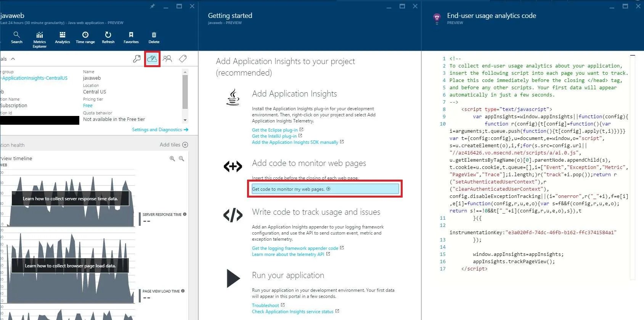Click the lightbulb icon on analytics blade
The width and height of the screenshot is (644, 320).
coord(437,18)
